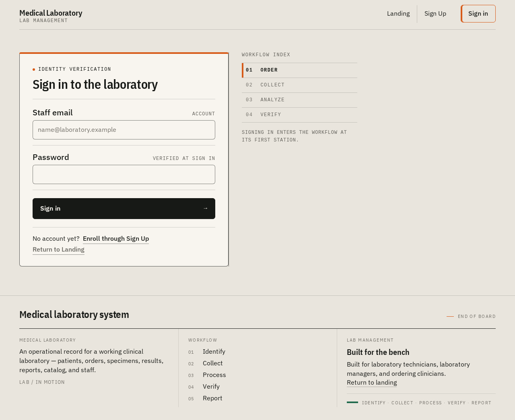Viewport: 515px width, 420px height.
Task: Click the Lab / In Motion text
Action: point(42,382)
